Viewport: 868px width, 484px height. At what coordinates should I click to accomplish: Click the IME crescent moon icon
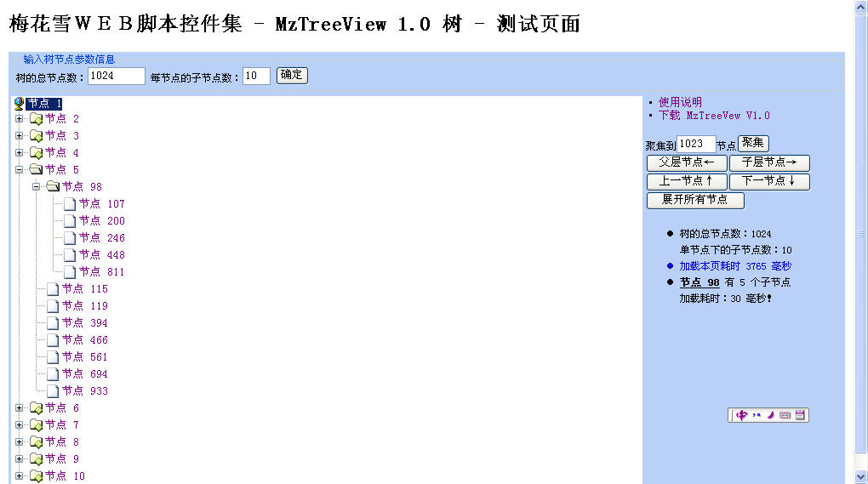click(771, 415)
